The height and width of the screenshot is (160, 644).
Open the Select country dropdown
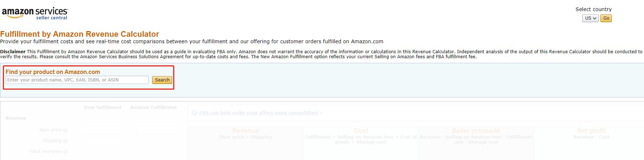point(590,18)
